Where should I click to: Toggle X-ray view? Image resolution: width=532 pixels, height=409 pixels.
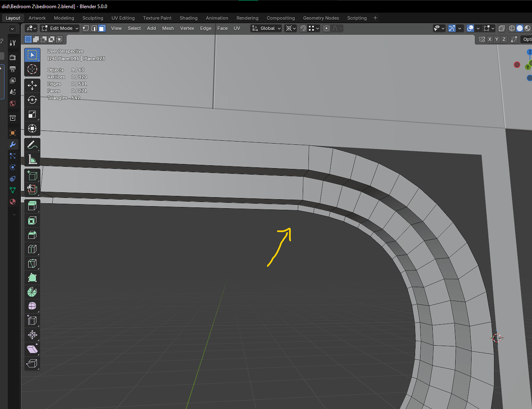click(x=502, y=28)
